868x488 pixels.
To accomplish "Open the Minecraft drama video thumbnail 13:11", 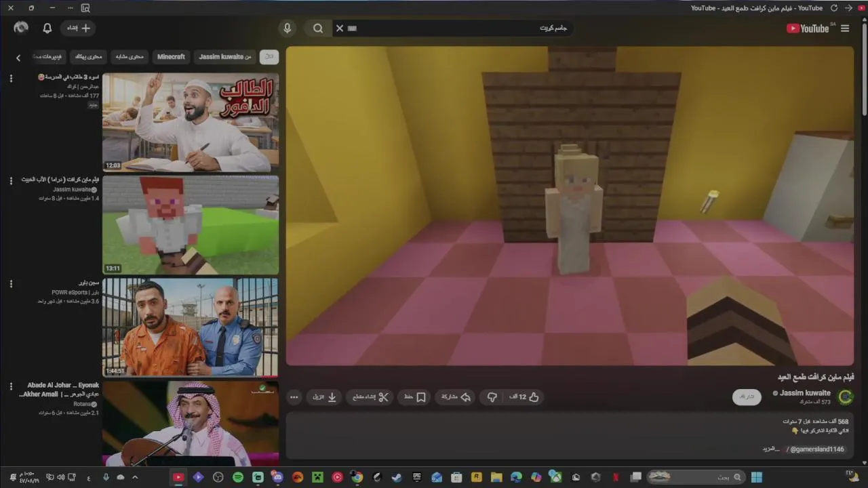I will point(191,225).
